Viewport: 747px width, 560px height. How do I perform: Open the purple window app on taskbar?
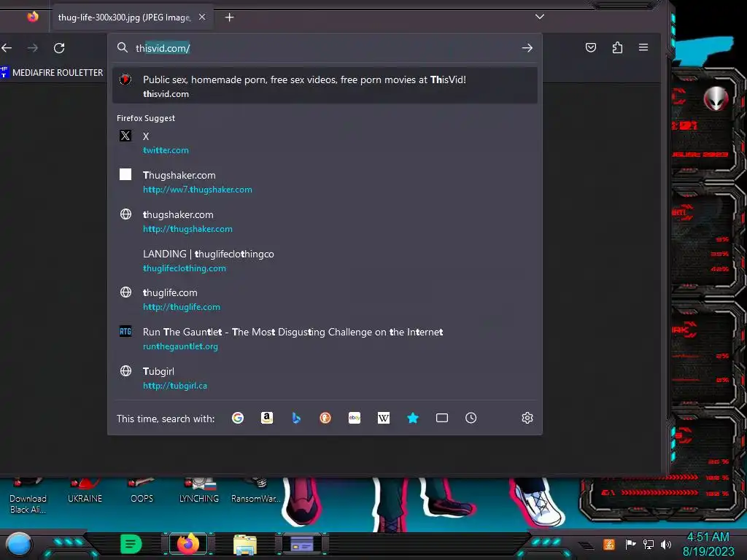pos(302,544)
